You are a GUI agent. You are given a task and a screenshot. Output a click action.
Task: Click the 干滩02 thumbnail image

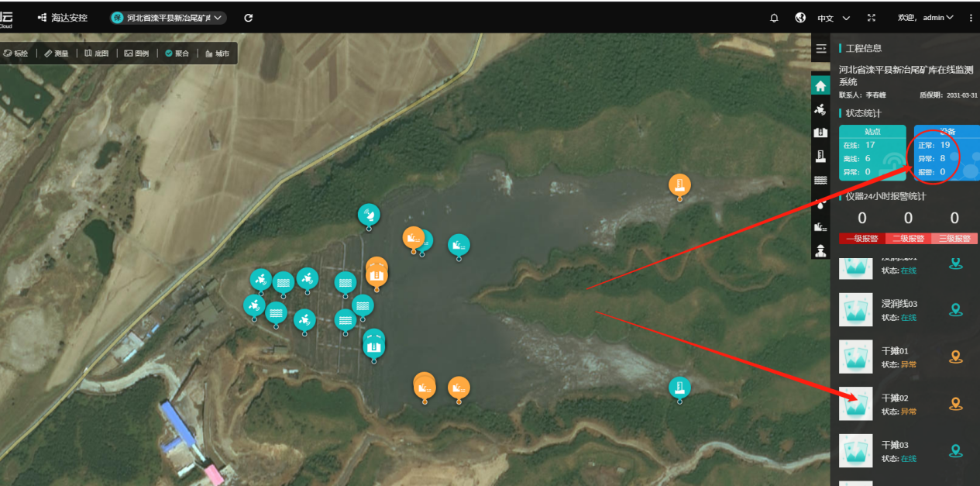[856, 404]
